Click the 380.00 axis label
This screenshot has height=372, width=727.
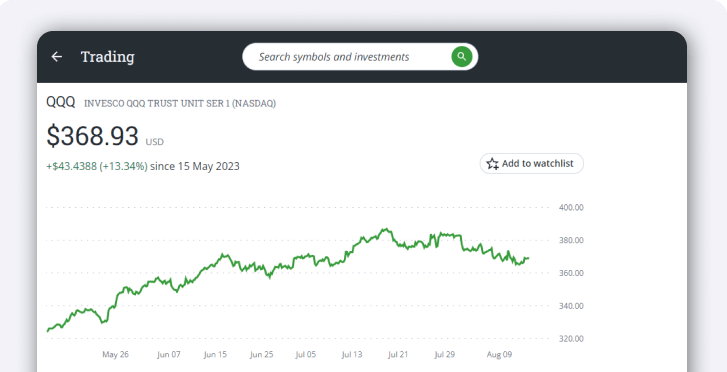571,240
